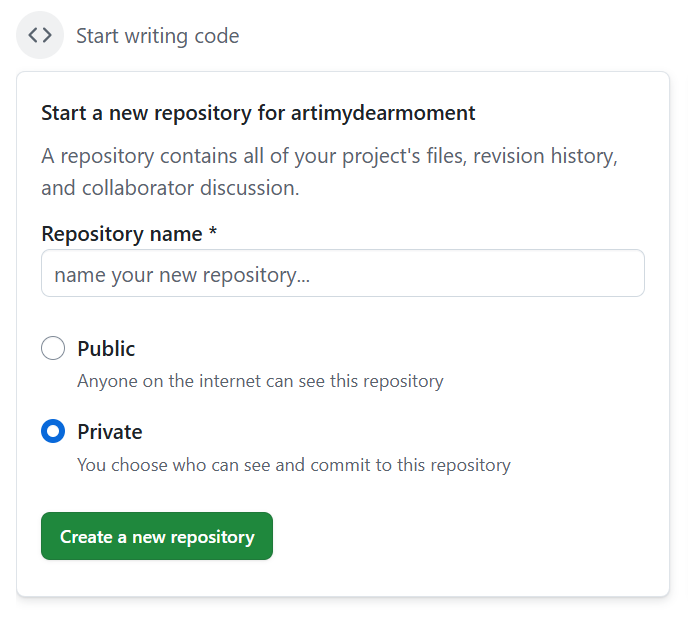Focus the Repository name input field

[342, 273]
